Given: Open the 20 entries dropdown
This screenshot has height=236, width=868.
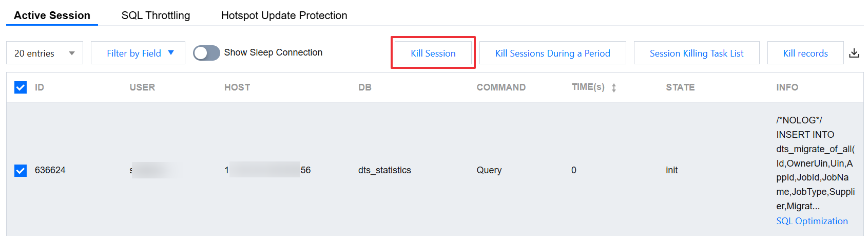Looking at the screenshot, I should point(45,53).
